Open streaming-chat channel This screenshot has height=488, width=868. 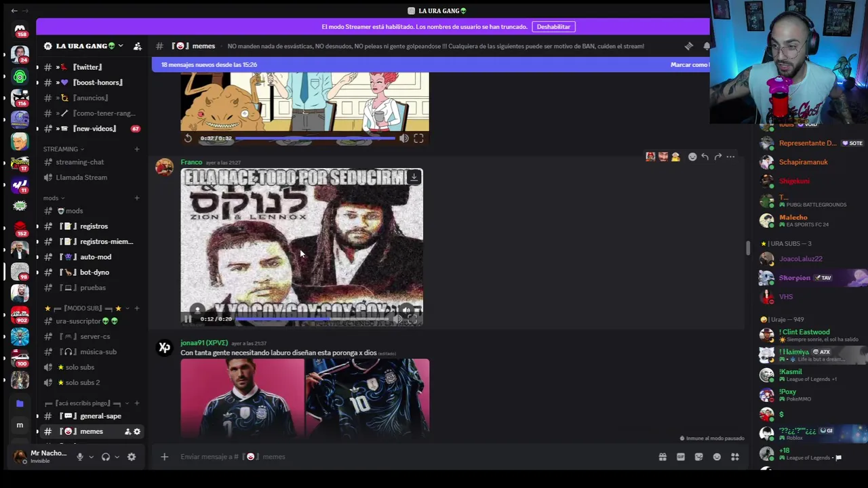point(90,162)
